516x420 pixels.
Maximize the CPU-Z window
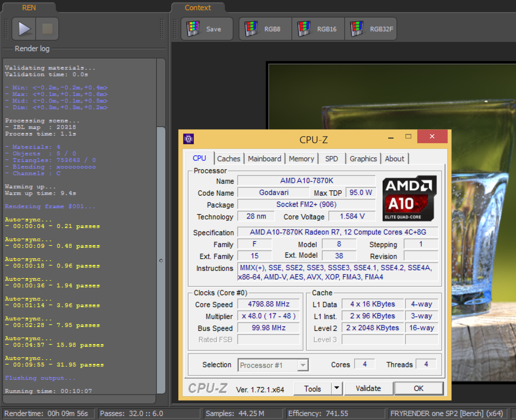click(x=408, y=136)
